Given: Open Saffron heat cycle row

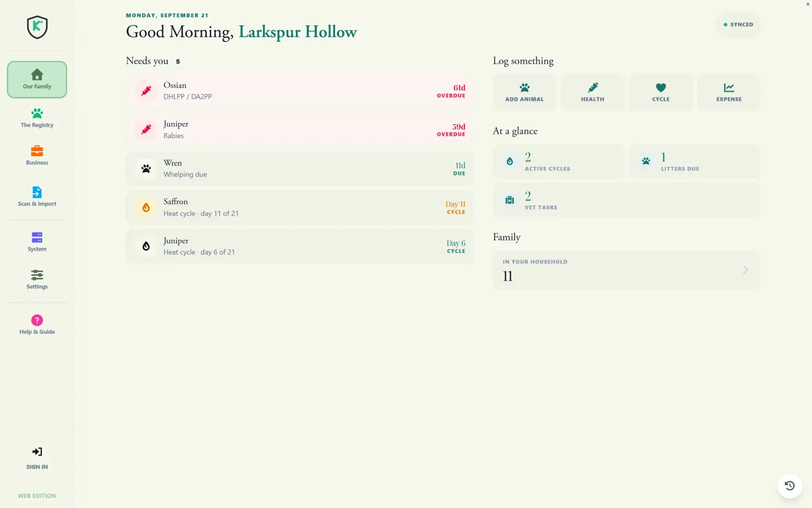Looking at the screenshot, I should (x=300, y=207).
